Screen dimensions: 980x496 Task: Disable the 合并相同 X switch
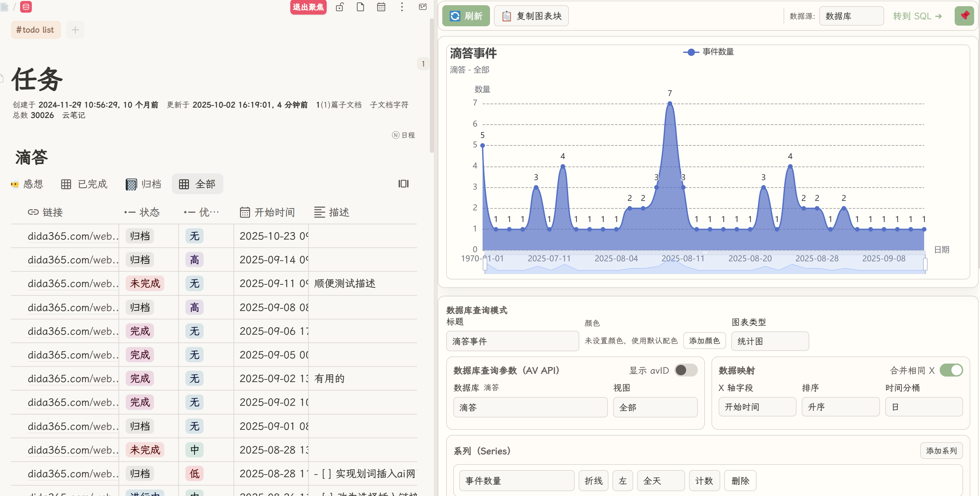point(951,370)
